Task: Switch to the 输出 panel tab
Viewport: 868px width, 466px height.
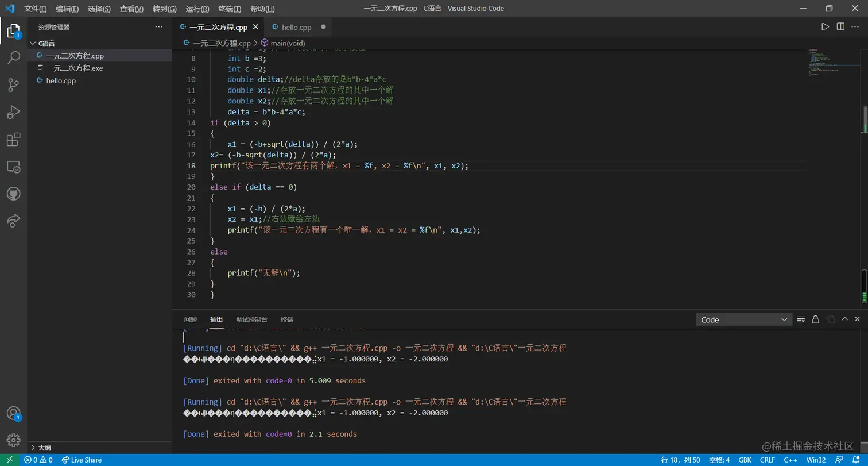Action: (216, 319)
